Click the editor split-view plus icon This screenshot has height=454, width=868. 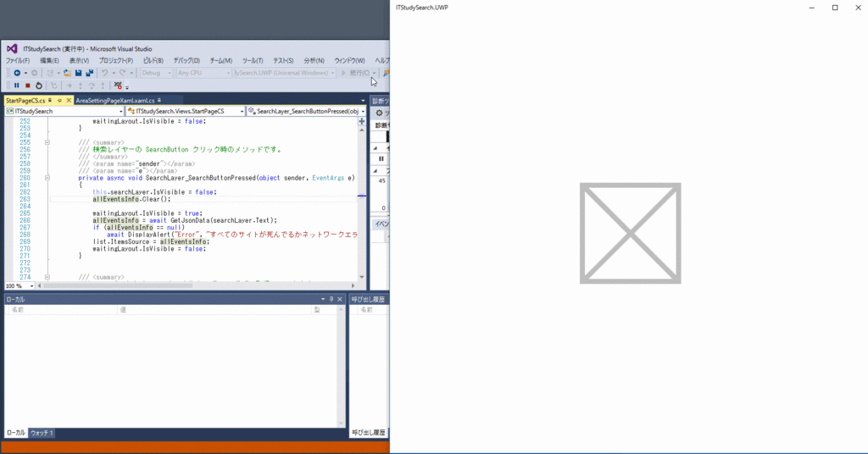pyautogui.click(x=361, y=121)
